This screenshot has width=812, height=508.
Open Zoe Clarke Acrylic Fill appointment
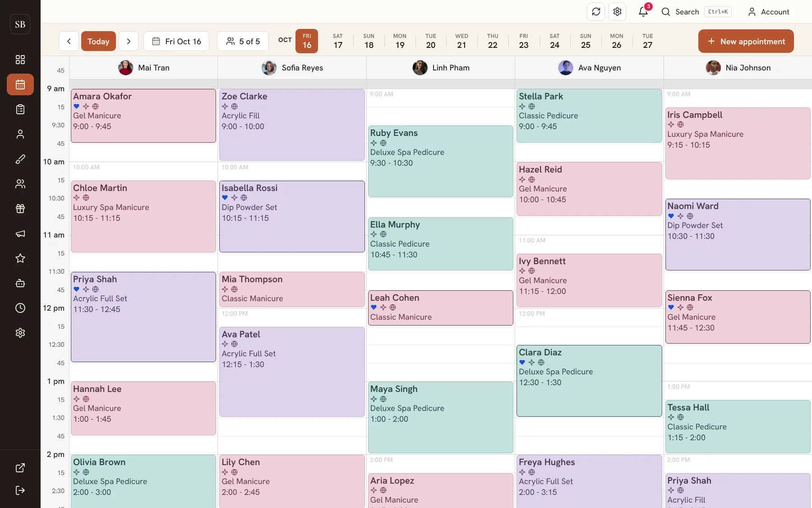292,125
